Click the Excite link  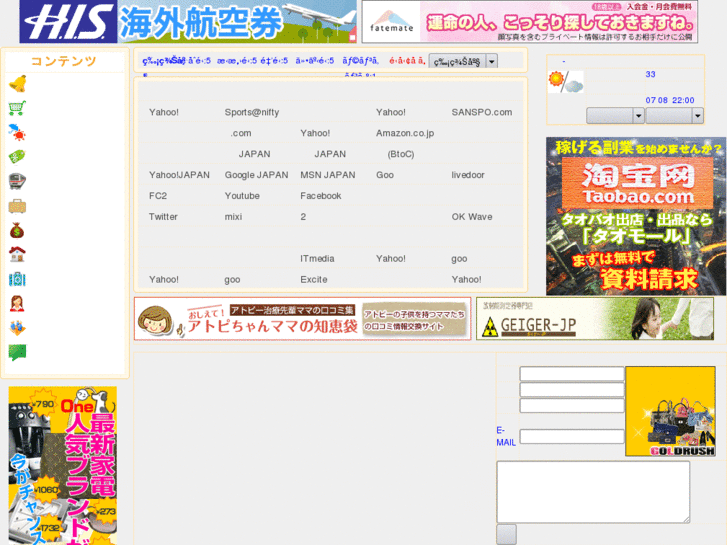tap(313, 279)
